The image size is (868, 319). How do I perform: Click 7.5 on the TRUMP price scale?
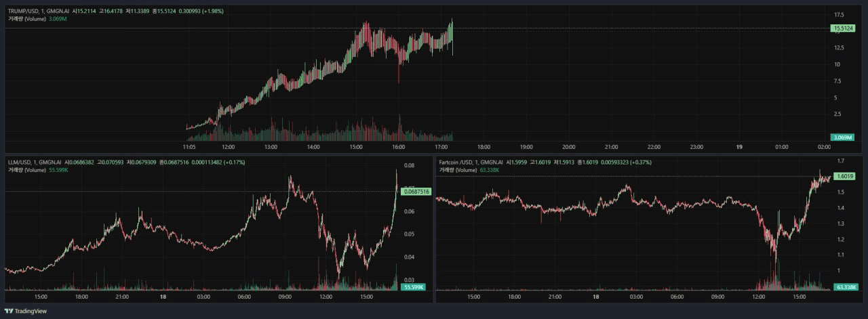click(x=840, y=81)
